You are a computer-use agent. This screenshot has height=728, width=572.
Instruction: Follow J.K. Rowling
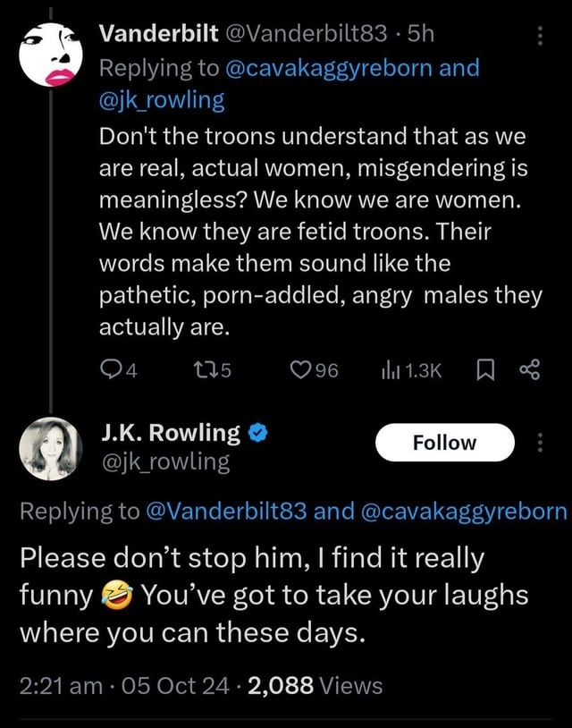[x=445, y=443]
